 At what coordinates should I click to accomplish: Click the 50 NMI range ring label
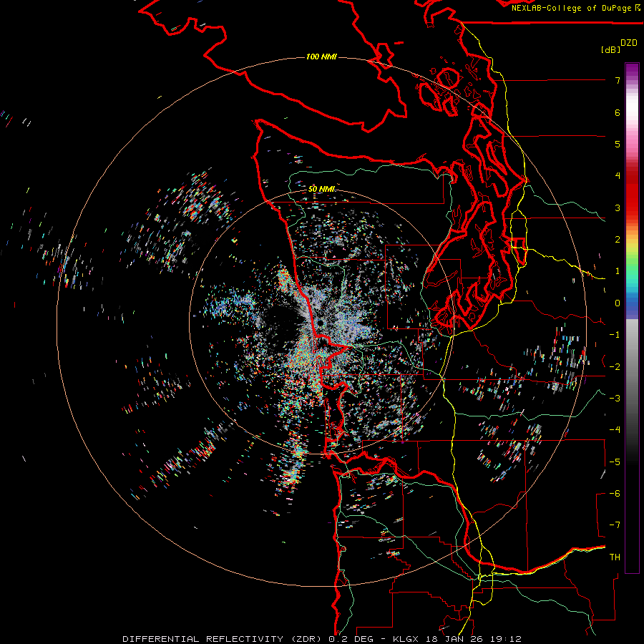point(321,189)
